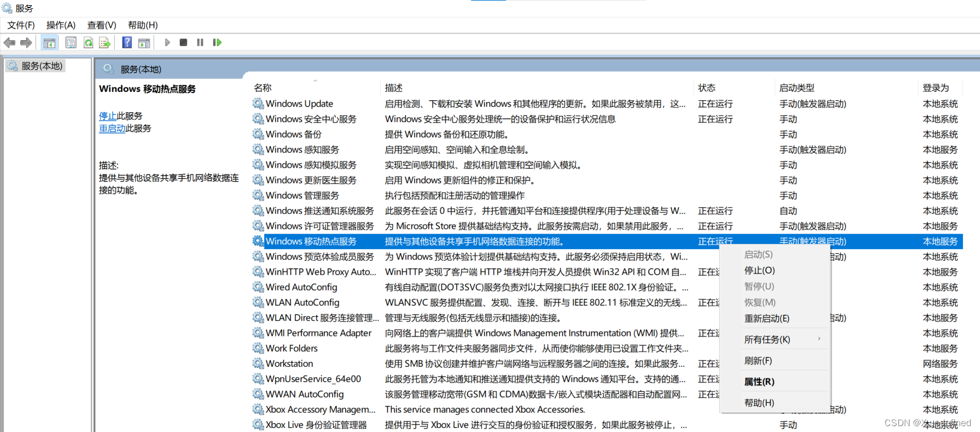Screen dimensions: 980x432
Task: Click the gear icon beside Windows 备份
Action: pyautogui.click(x=258, y=134)
